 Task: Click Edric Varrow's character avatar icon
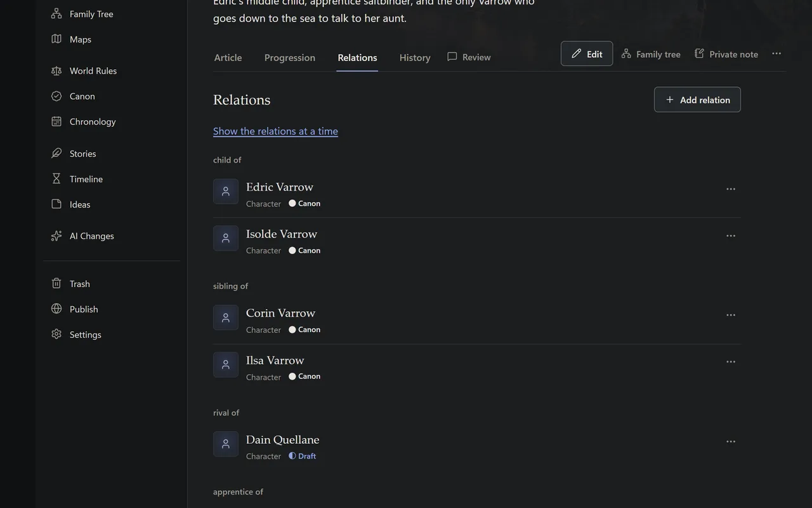(226, 191)
